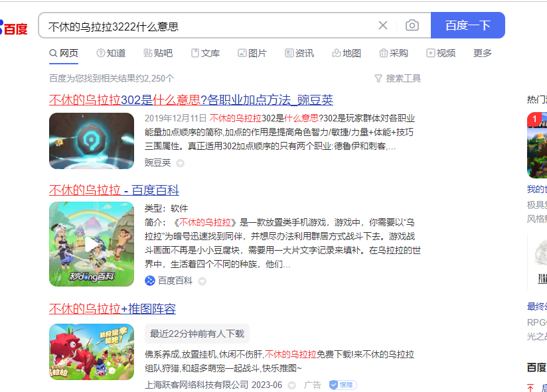Open the 图片 tab

pos(252,53)
